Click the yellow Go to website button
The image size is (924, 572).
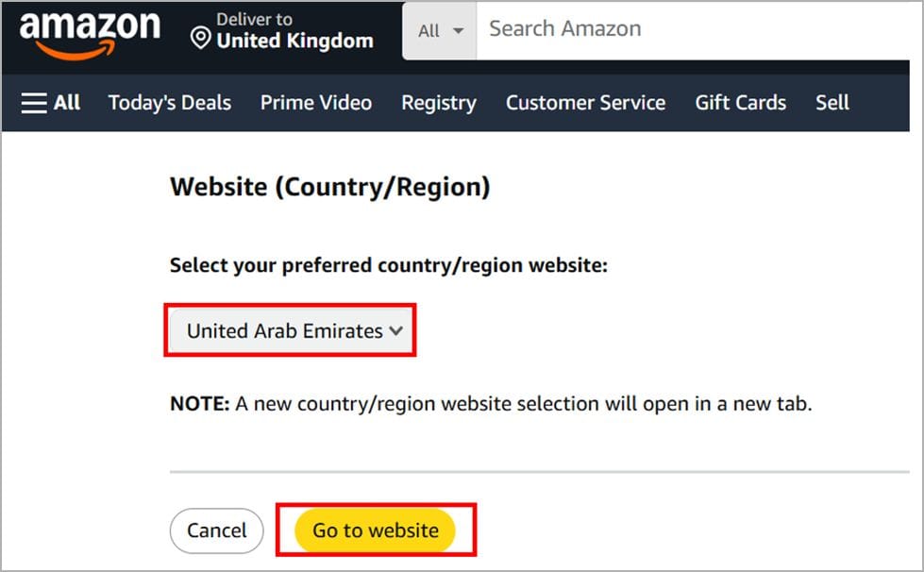pyautogui.click(x=376, y=530)
